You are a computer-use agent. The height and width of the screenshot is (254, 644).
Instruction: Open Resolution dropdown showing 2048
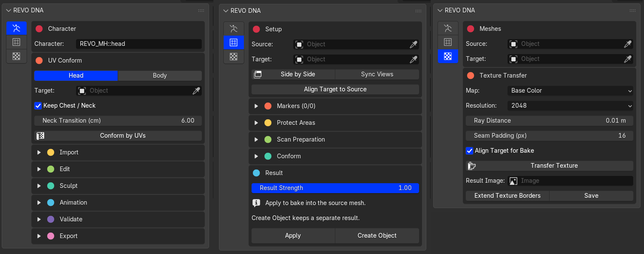570,106
